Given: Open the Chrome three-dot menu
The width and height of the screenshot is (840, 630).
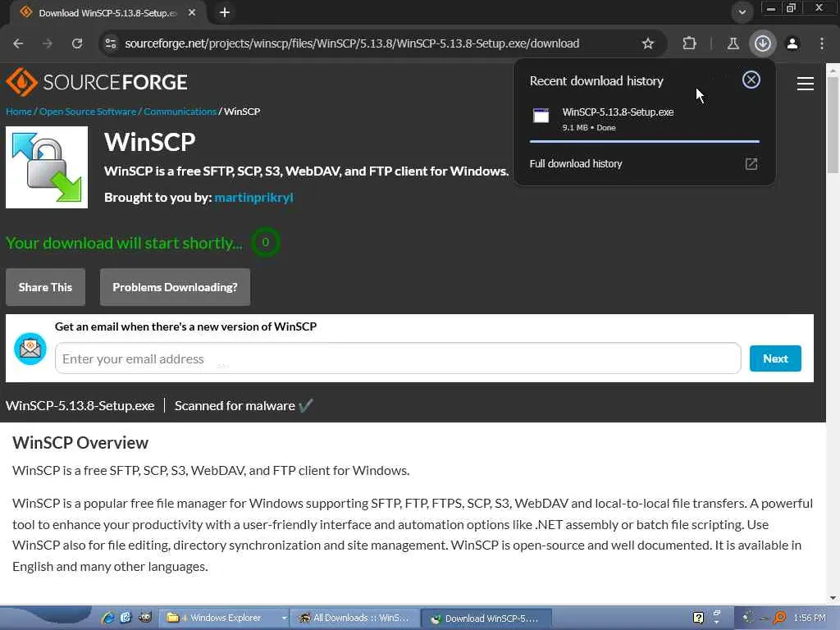Looking at the screenshot, I should pyautogui.click(x=822, y=43).
